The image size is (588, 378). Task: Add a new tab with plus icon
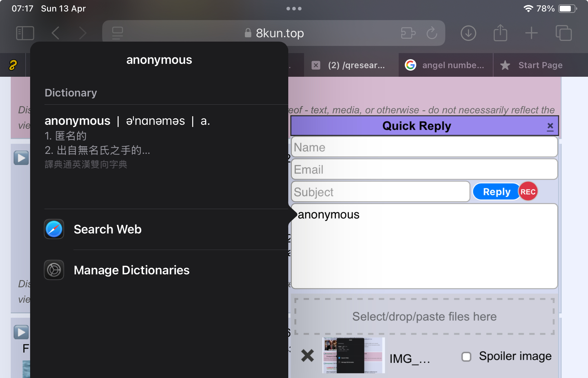coord(531,33)
